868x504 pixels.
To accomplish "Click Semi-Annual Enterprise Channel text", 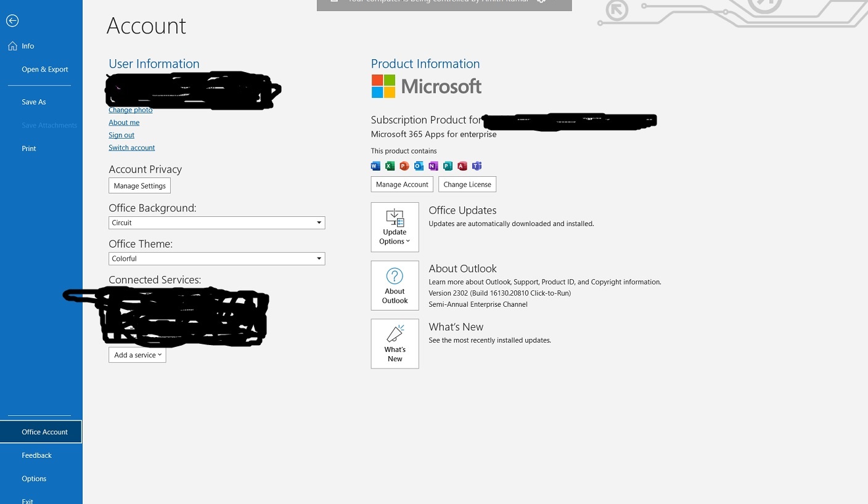I will (478, 304).
